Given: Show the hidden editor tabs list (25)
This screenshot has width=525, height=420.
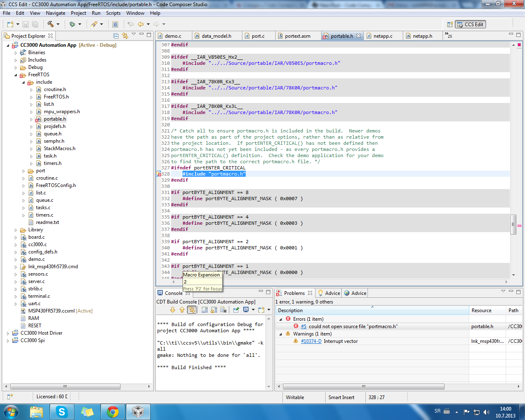Looking at the screenshot, I should (448, 35).
